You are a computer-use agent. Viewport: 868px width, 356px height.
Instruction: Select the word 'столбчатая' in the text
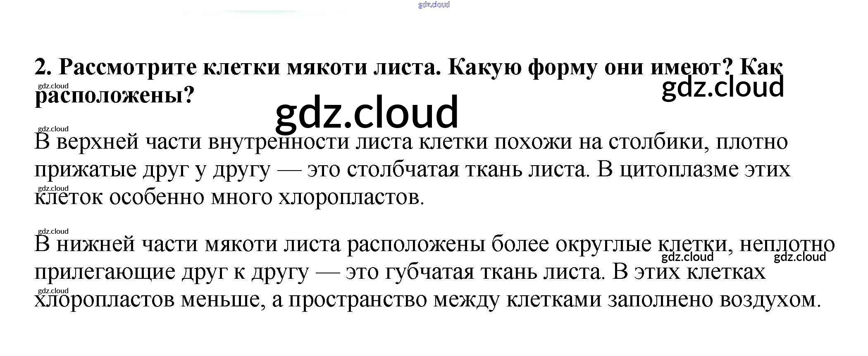point(403,169)
